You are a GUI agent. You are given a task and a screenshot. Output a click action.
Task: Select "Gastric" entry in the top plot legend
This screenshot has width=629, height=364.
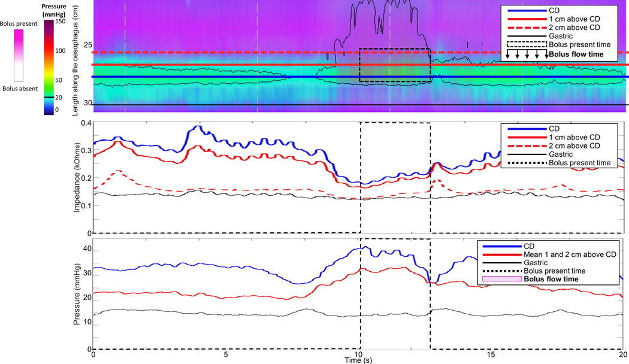[x=561, y=37]
